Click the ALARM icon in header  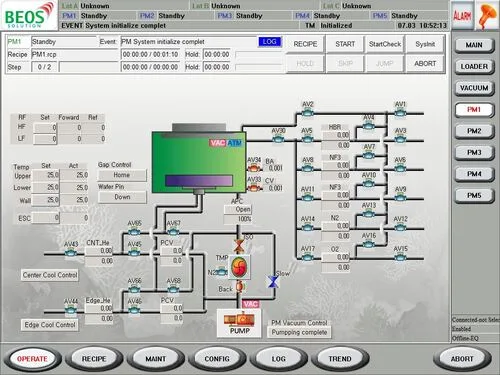tap(462, 16)
